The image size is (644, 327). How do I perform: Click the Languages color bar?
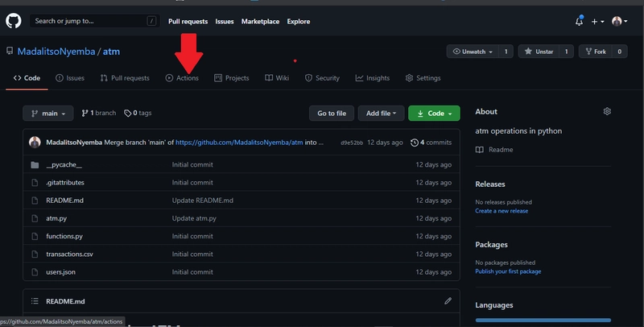(x=543, y=321)
